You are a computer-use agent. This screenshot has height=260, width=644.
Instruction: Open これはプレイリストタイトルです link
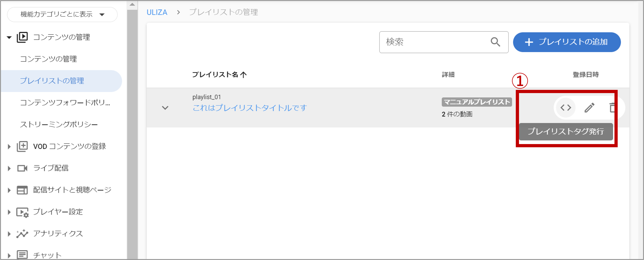(x=250, y=108)
